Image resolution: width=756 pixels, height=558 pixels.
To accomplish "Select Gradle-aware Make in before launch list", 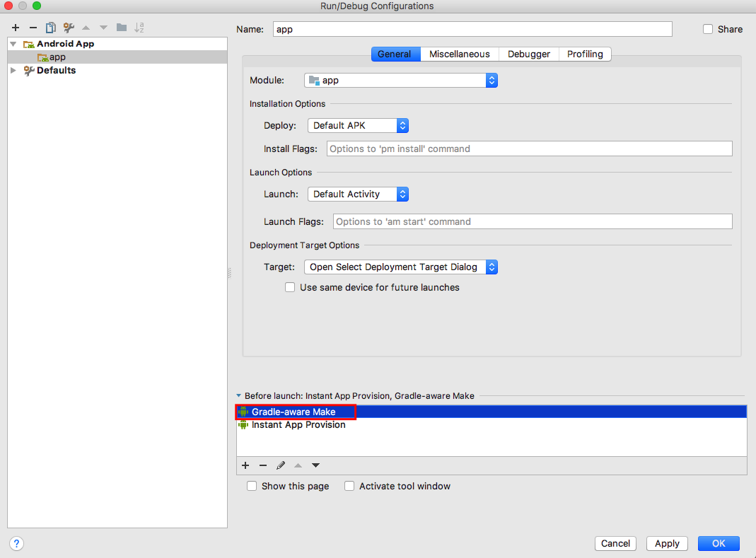I will pos(492,412).
